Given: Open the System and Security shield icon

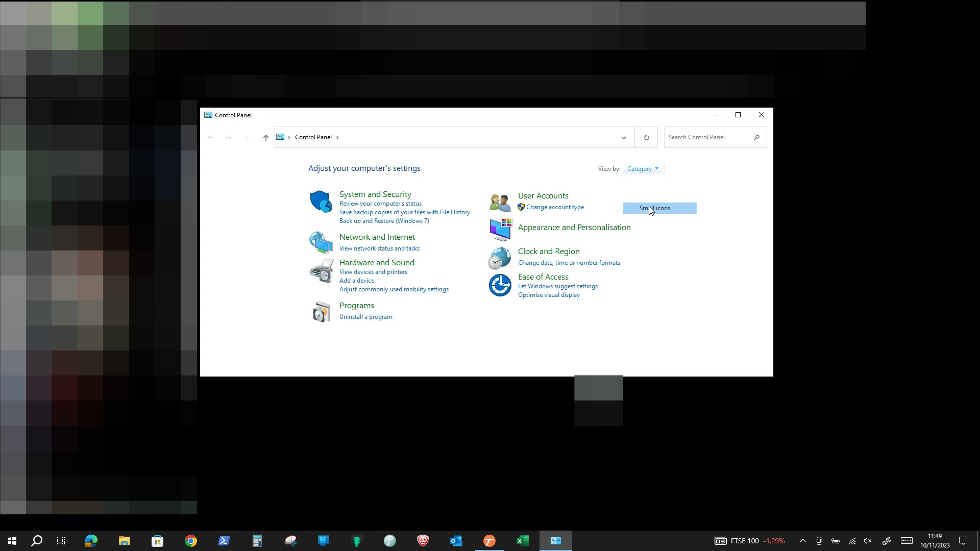Looking at the screenshot, I should click(321, 202).
